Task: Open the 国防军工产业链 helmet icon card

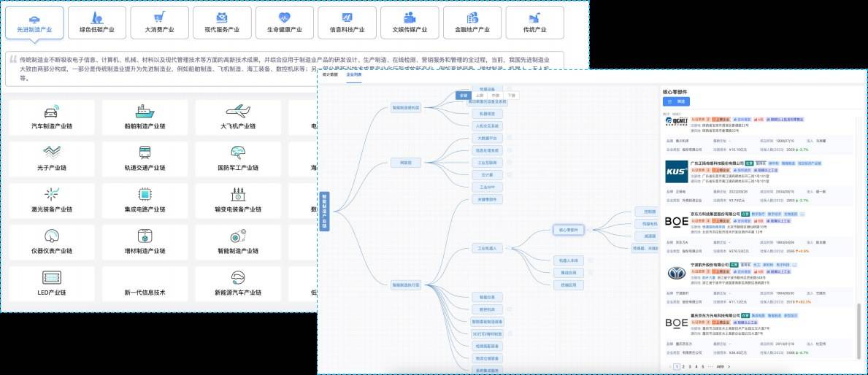Action: point(238,159)
